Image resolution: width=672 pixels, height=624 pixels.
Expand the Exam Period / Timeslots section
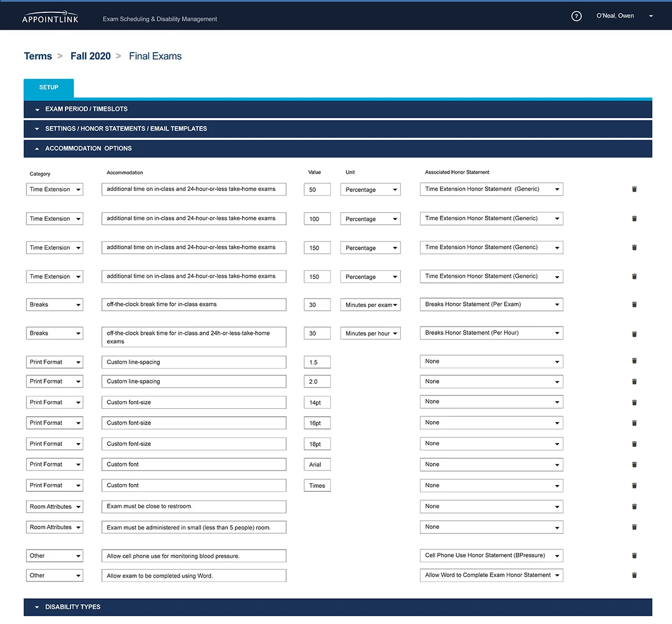(x=86, y=109)
